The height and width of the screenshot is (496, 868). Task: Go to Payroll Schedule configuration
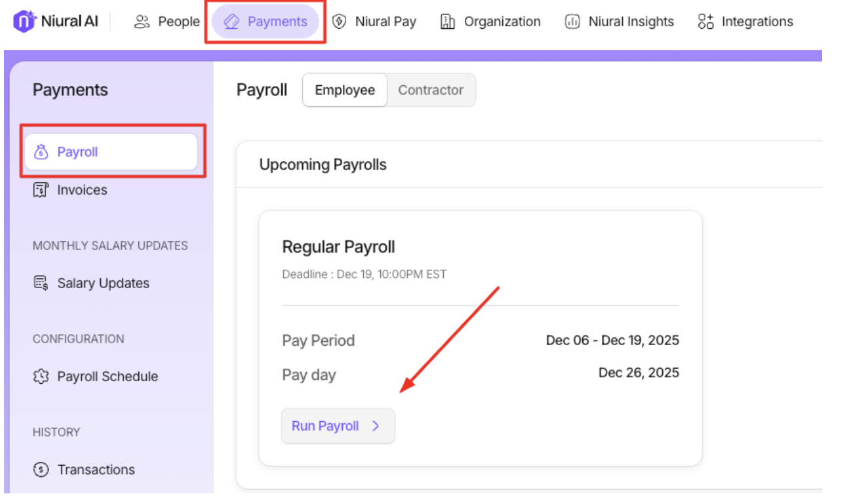coord(108,377)
